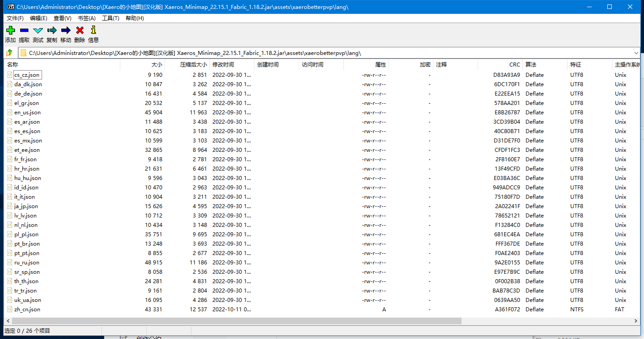Viewport: 644px width, 339px height.
Task: Click the file icon of de_de.json
Action: (x=10, y=94)
